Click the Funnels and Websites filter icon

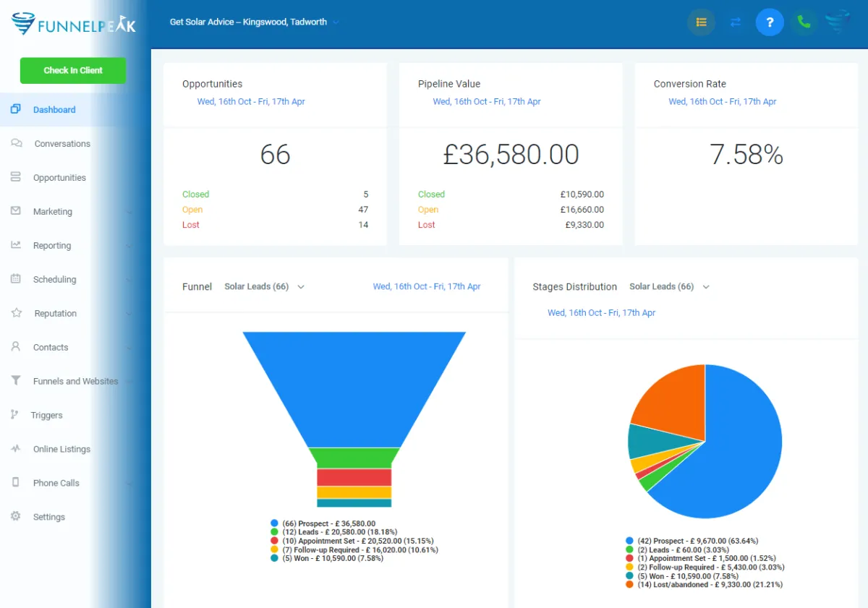click(15, 381)
